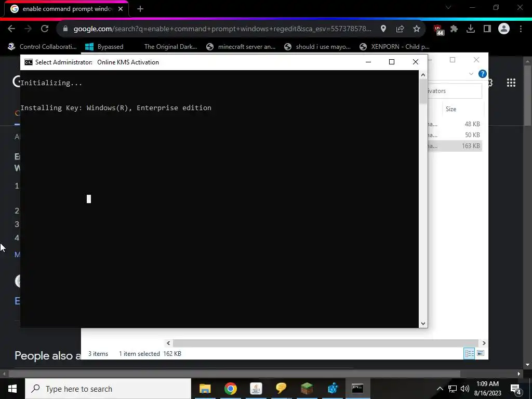This screenshot has width=532, height=399.
Task: Open Minecraft from the taskbar
Action: [x=307, y=389]
